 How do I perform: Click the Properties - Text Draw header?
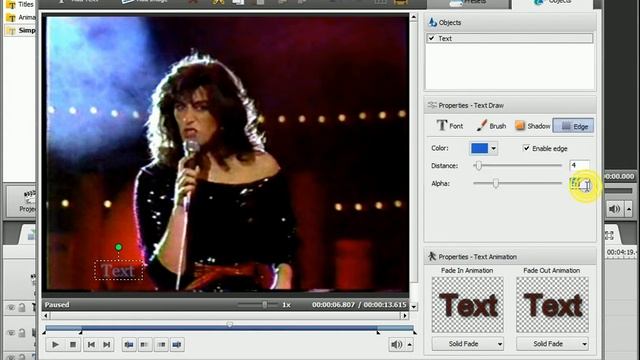tap(510, 105)
